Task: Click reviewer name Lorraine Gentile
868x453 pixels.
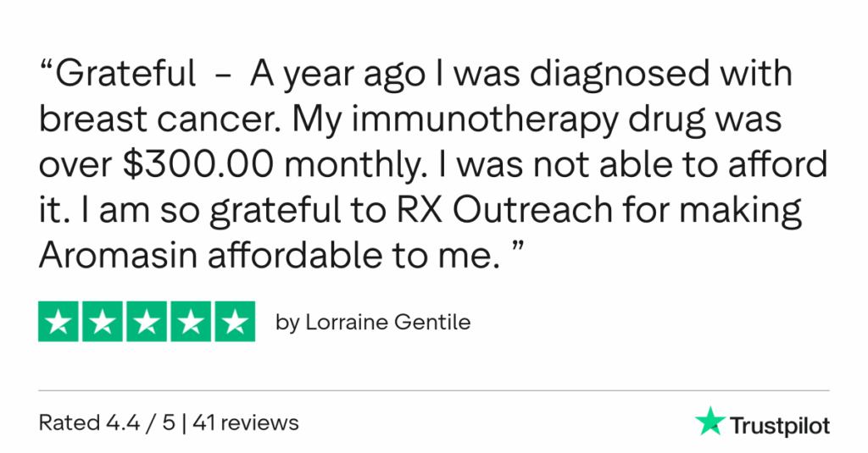Action: click(x=386, y=323)
